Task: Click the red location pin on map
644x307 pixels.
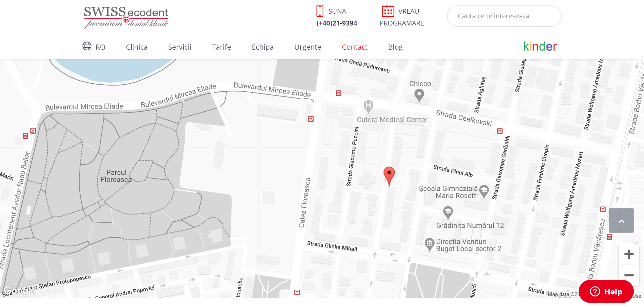Action: (389, 176)
